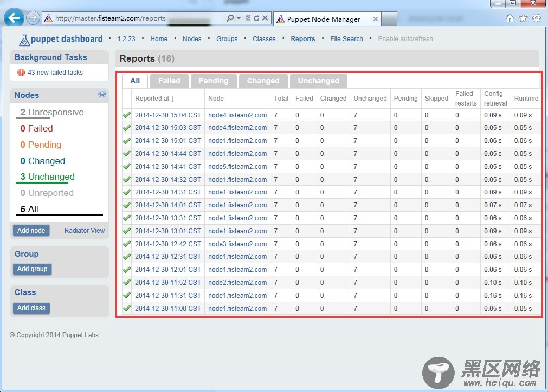The height and width of the screenshot is (392, 548).
Task: Switch to the All reports tab
Action: click(x=135, y=81)
